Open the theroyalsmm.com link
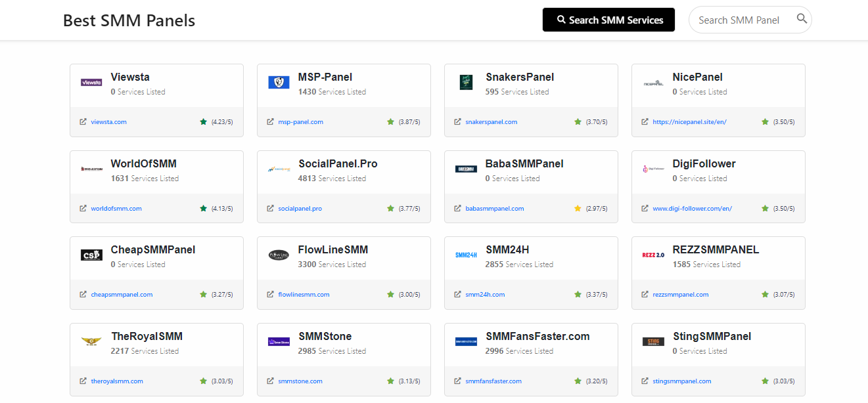Viewport: 868px width, 403px height. click(118, 381)
